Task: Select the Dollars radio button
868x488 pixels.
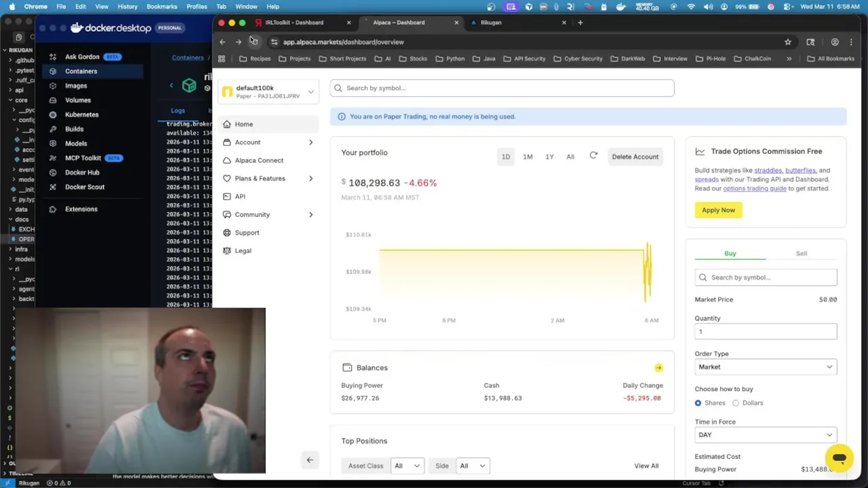Action: click(736, 403)
